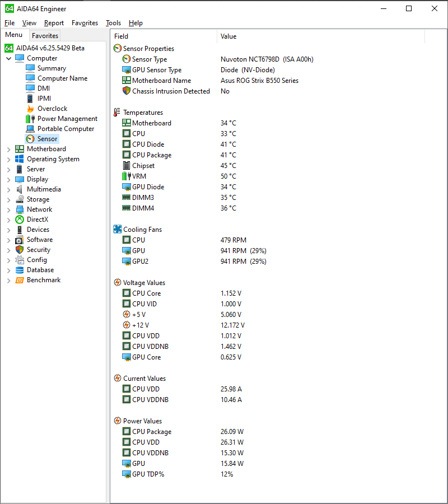Viewport: 448px width, 504px height.
Task: Expand the Storage tree node
Action: (8, 199)
